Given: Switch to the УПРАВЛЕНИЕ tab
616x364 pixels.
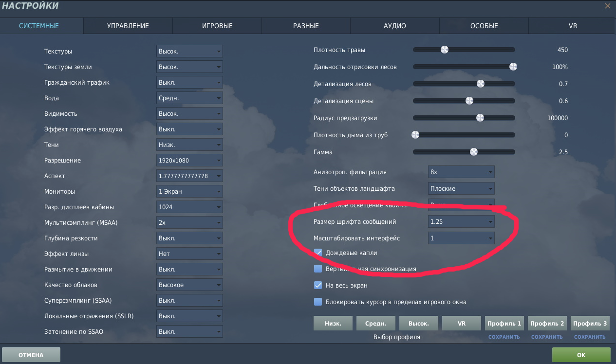Looking at the screenshot, I should 128,26.
